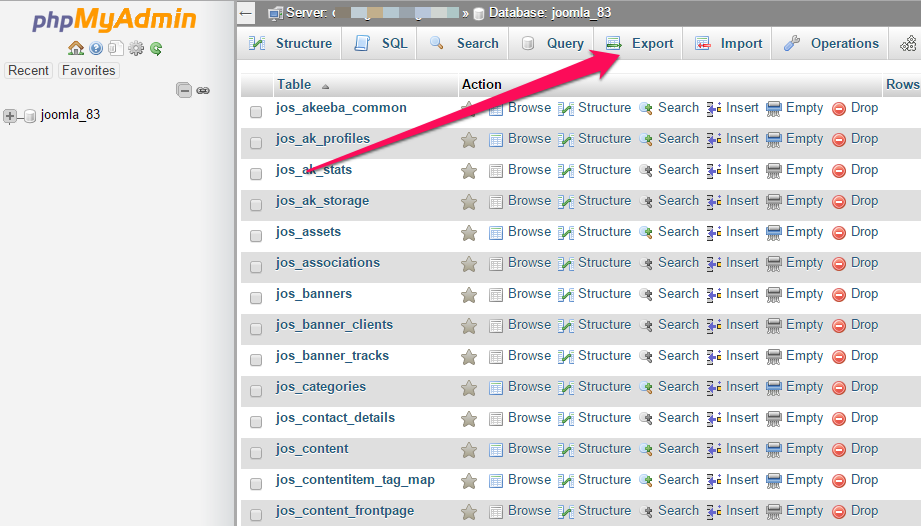Viewport: 921px width, 526px height.
Task: Click the favorite star for jos_banners
Action: pyautogui.click(x=469, y=295)
